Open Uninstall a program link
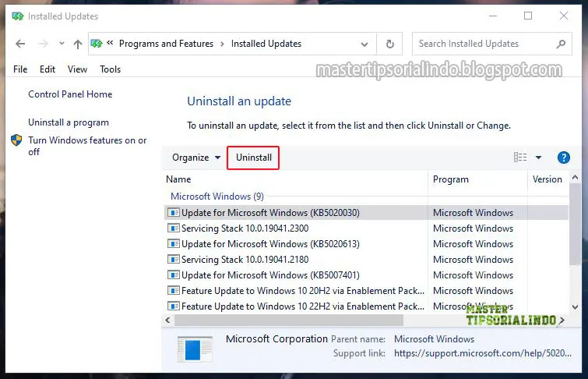The height and width of the screenshot is (379, 588). (x=69, y=122)
